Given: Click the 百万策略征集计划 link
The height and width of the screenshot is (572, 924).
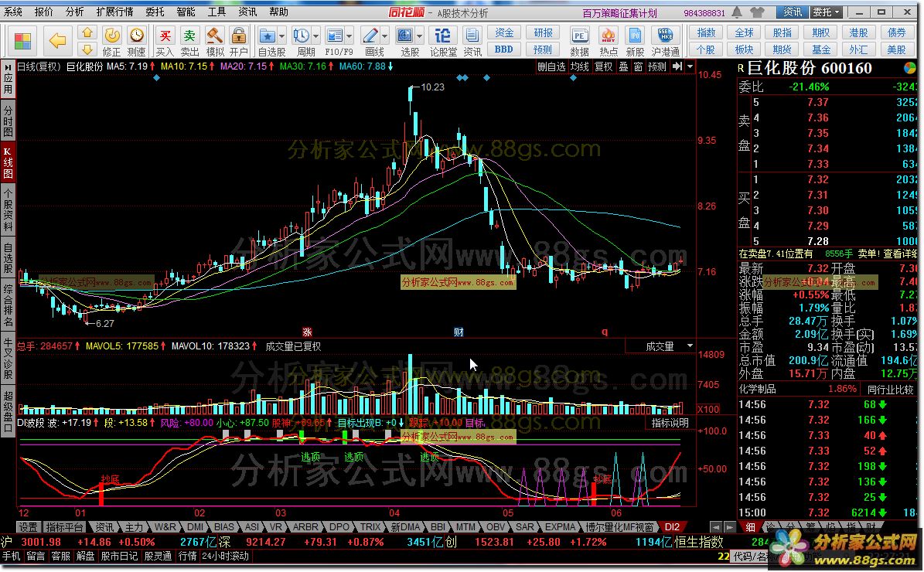Looking at the screenshot, I should (619, 12).
